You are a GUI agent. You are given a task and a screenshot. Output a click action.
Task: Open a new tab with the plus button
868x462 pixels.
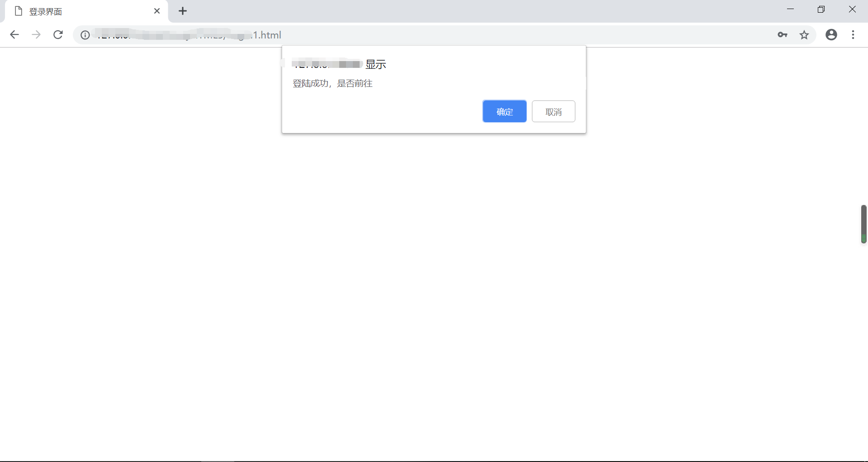click(182, 11)
